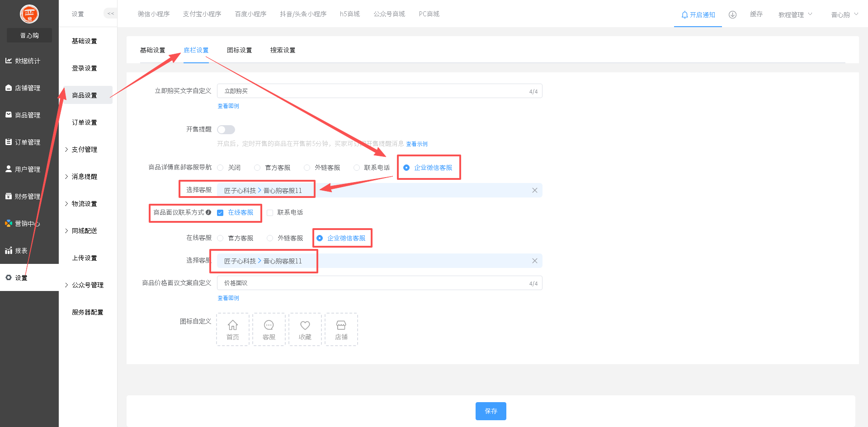
Task: Click the 商品价格面议文案自定义 input field
Action: pyautogui.click(x=380, y=283)
